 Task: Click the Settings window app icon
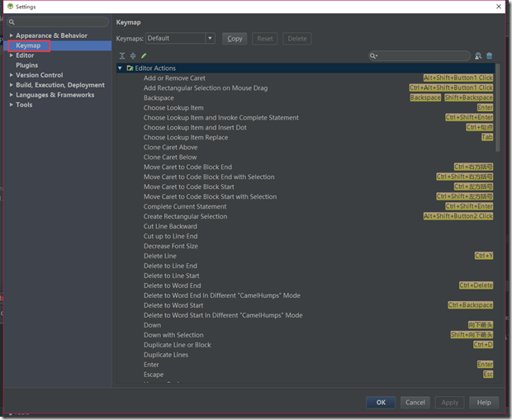pos(10,7)
